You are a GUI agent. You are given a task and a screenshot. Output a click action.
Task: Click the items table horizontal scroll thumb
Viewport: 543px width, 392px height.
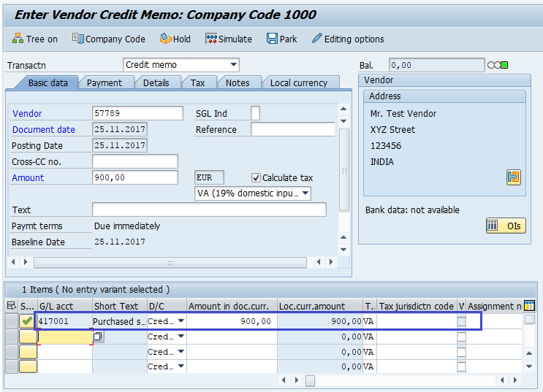pos(311,380)
